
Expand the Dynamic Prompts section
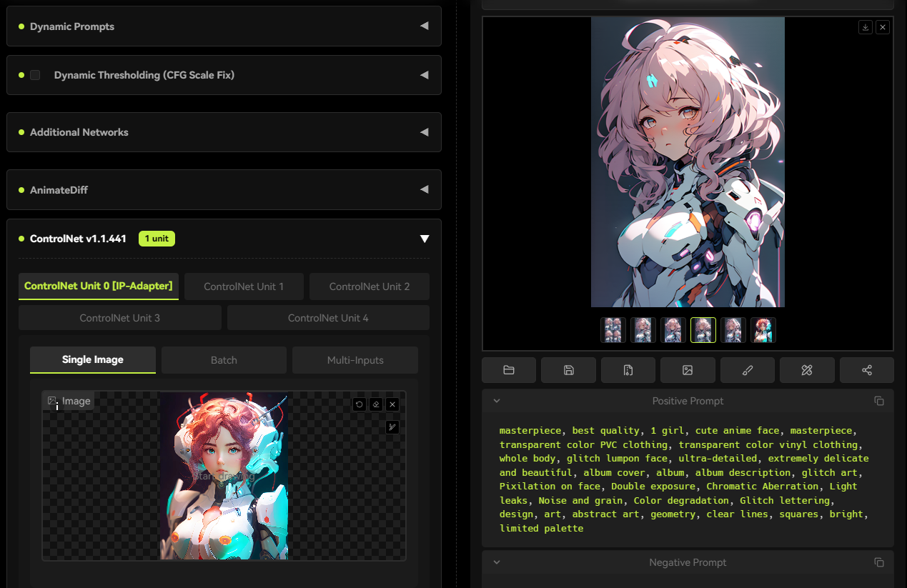click(224, 26)
